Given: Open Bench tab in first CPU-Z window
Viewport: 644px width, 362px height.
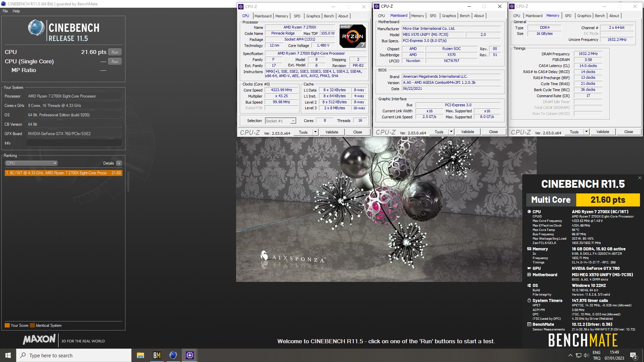Looking at the screenshot, I should click(x=329, y=16).
